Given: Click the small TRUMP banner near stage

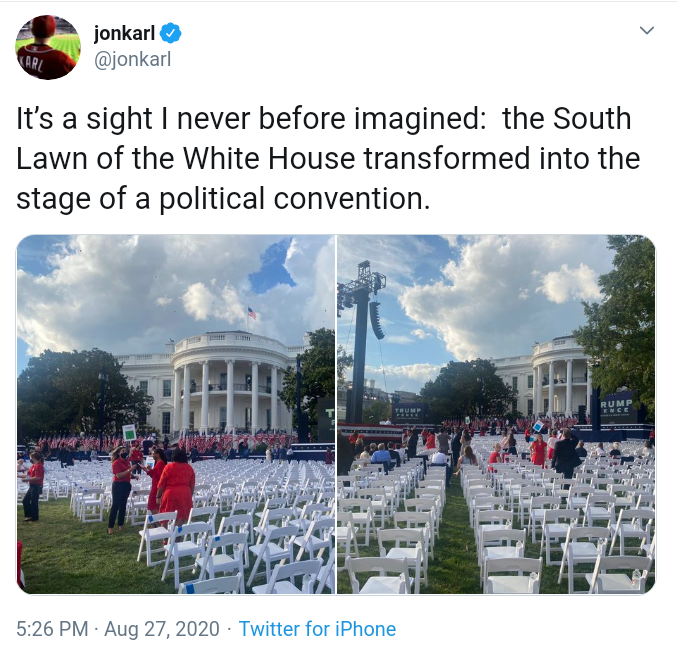Looking at the screenshot, I should point(408,411).
